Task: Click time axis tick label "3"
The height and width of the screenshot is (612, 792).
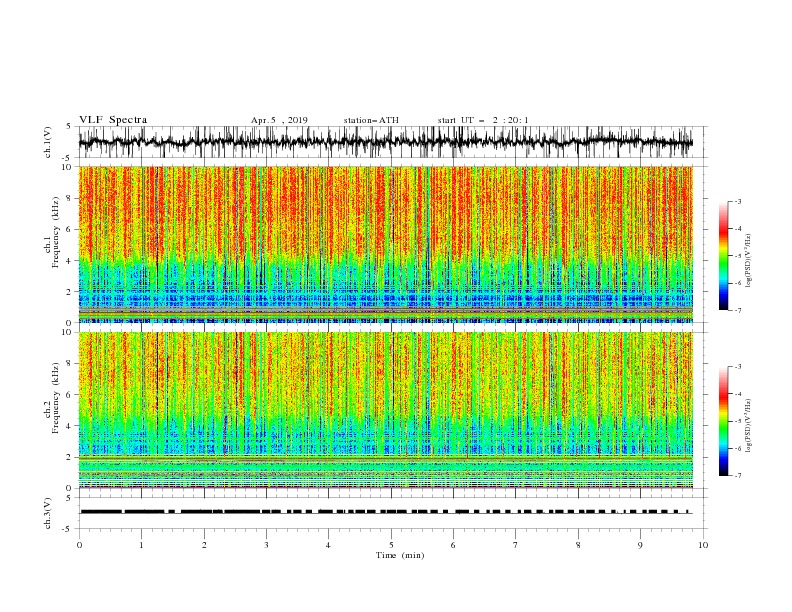Action: point(267,545)
